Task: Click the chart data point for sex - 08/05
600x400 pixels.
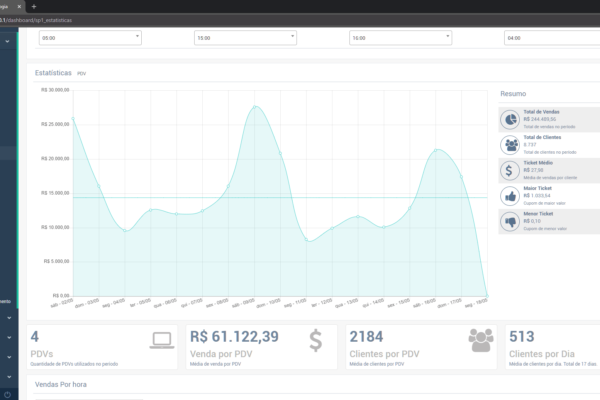Action: pyautogui.click(x=228, y=186)
